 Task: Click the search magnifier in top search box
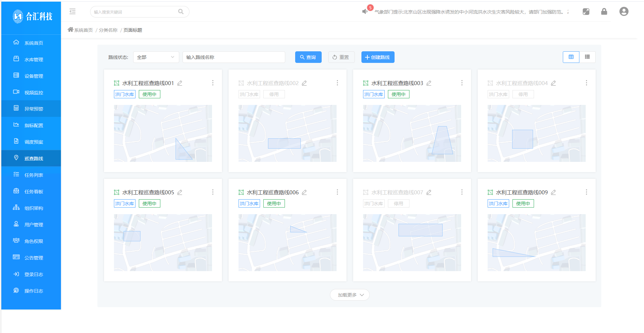coord(181,12)
